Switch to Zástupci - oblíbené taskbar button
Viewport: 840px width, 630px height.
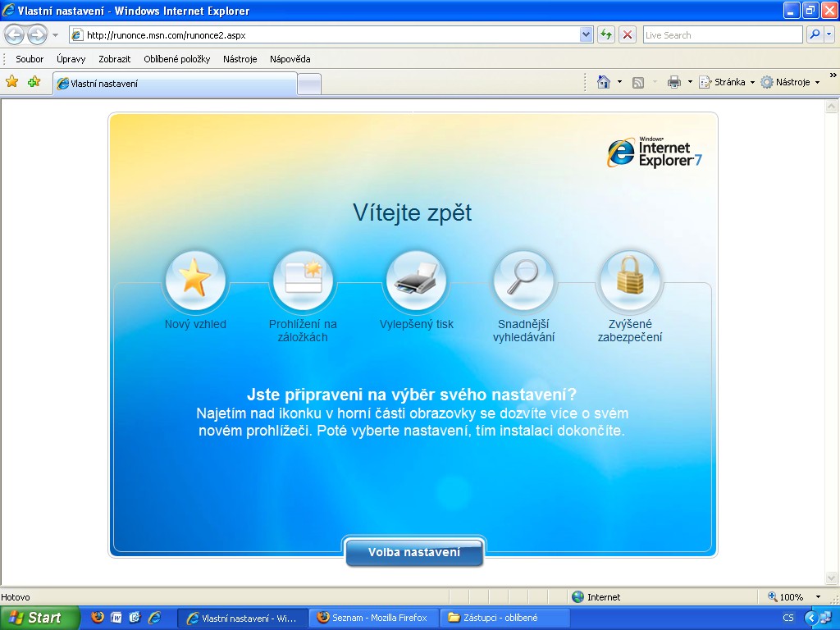[504, 618]
